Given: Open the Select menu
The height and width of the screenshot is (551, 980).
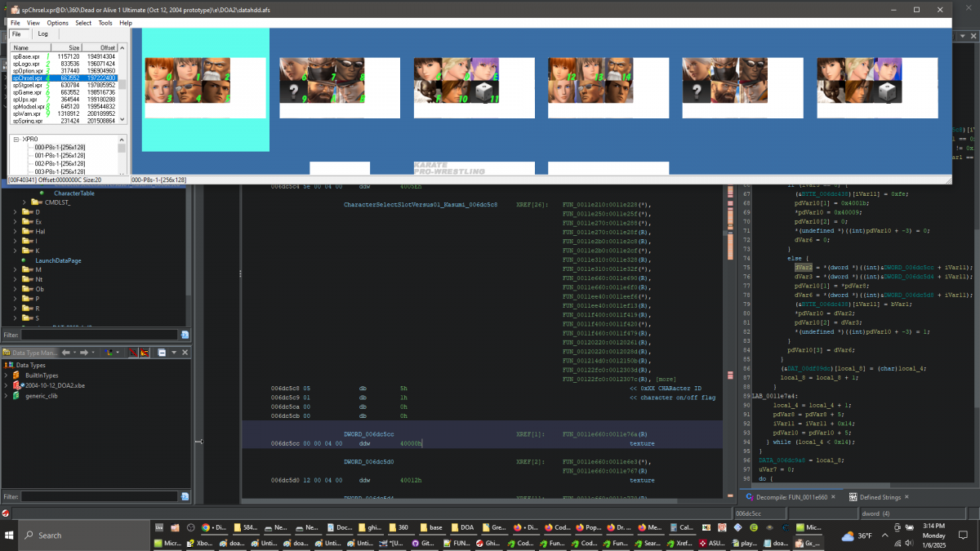Looking at the screenshot, I should [x=83, y=23].
